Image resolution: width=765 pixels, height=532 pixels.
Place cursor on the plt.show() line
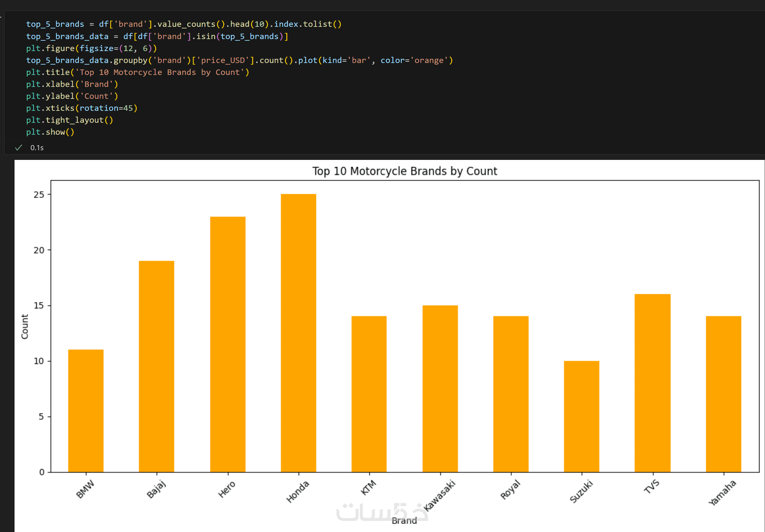50,132
